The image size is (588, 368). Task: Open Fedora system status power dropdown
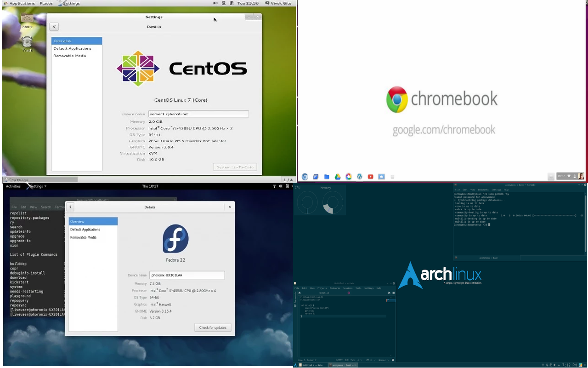tap(288, 186)
